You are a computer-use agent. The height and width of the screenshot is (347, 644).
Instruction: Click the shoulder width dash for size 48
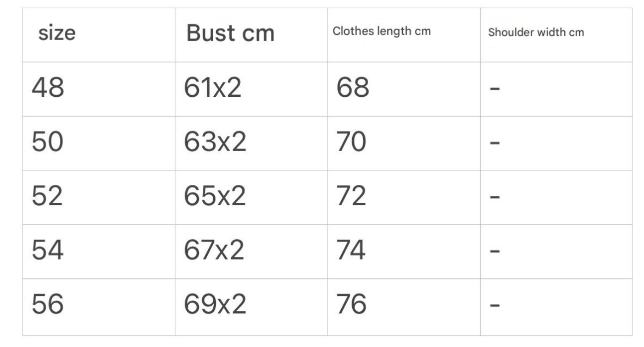495,89
